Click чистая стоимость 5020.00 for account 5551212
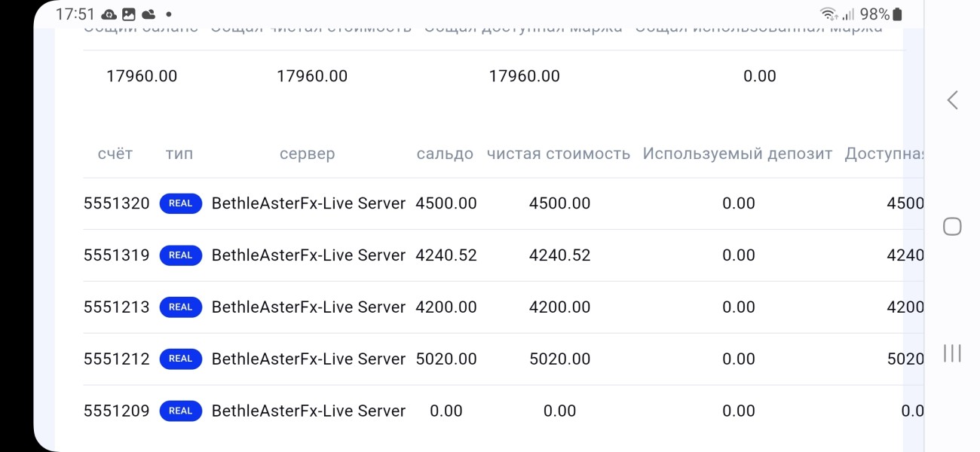Viewport: 980px width, 452px height. pyautogui.click(x=560, y=359)
